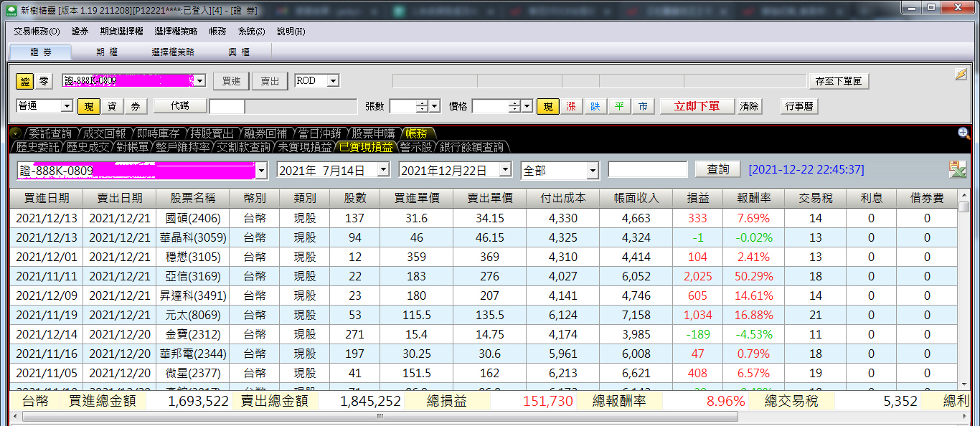
Task: Open the 未實現損益 sub-tab
Action: [x=306, y=147]
